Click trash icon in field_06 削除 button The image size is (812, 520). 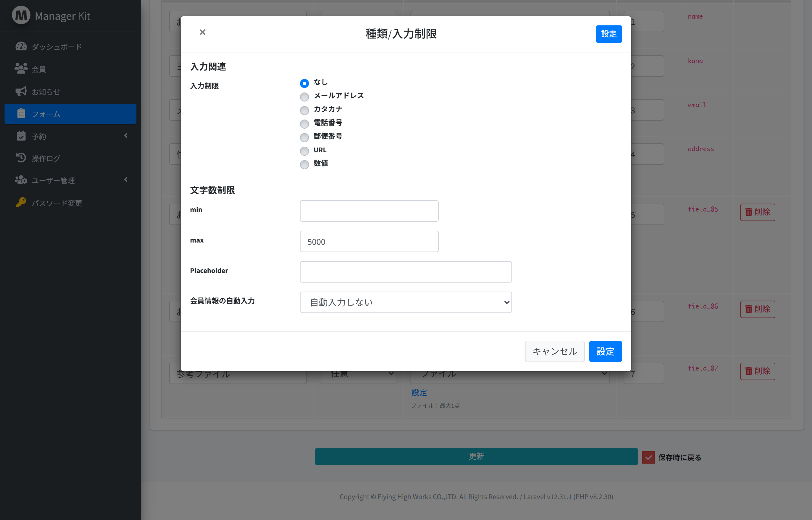(x=749, y=309)
